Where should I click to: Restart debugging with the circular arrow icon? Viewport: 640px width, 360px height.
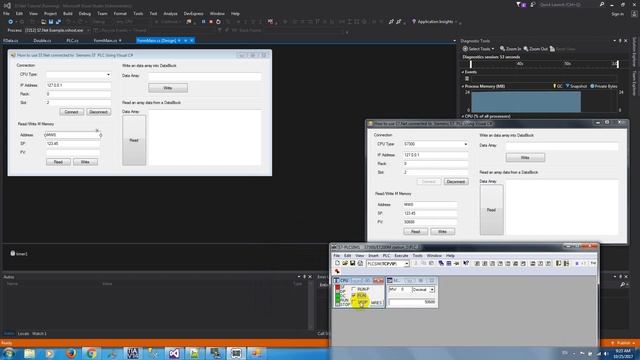pos(218,22)
